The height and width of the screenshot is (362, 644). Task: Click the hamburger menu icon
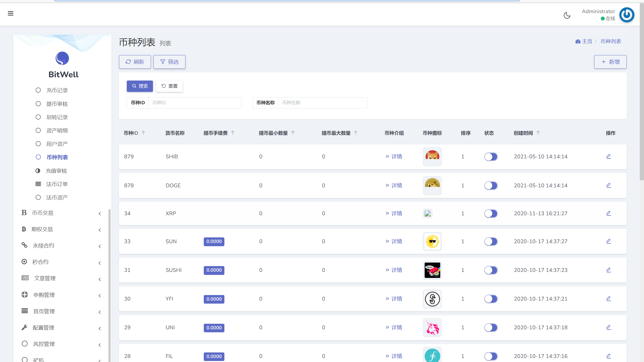coord(11,13)
